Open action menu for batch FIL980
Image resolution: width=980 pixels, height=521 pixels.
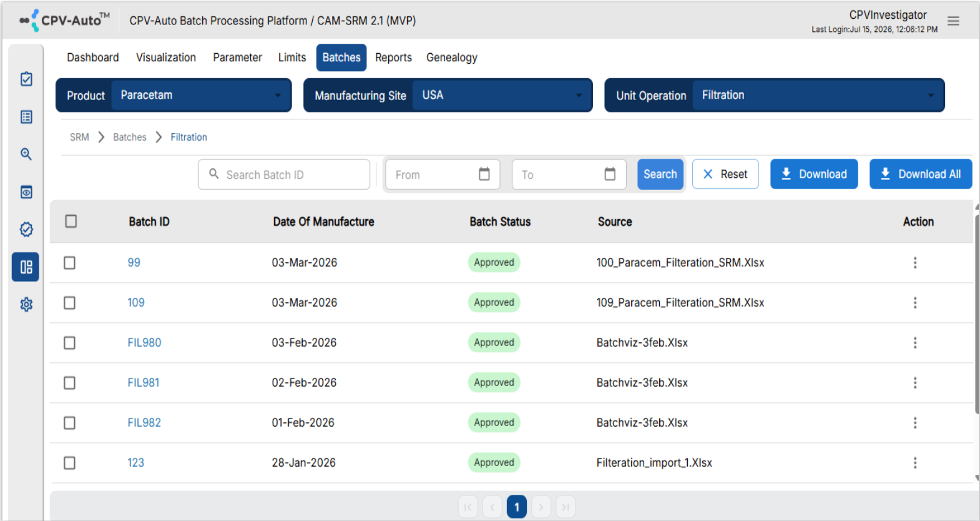(915, 342)
